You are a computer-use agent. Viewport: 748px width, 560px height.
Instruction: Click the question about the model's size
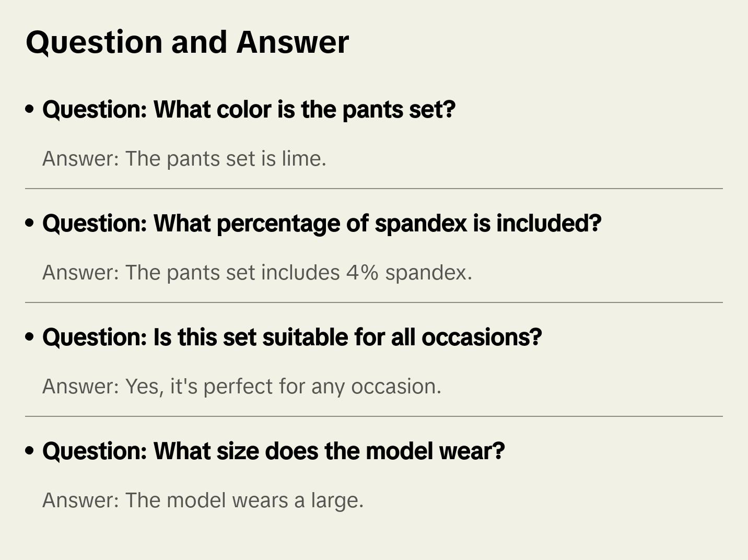pos(273,451)
